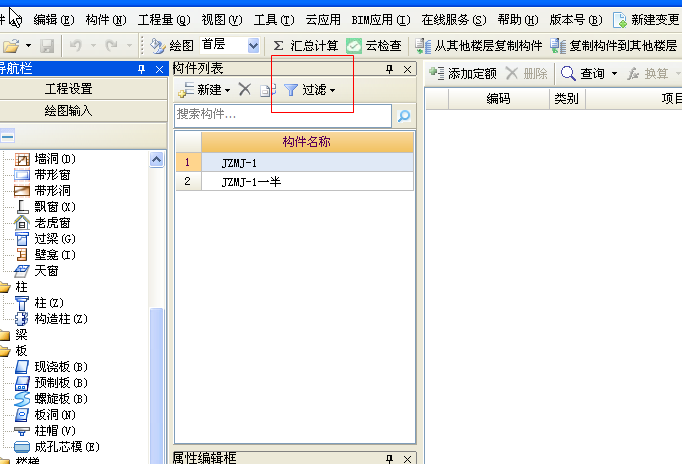Screen dimensions: 682x464
Task: Select 飘窗(X) in the tree
Action: click(x=45, y=207)
